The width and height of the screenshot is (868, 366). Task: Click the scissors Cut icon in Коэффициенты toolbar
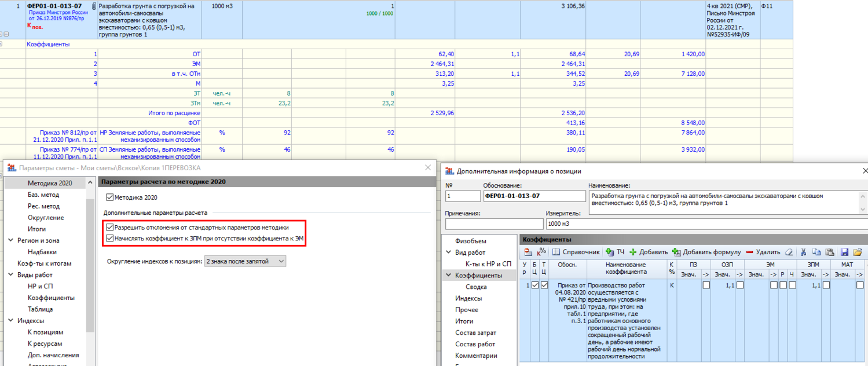click(x=804, y=252)
